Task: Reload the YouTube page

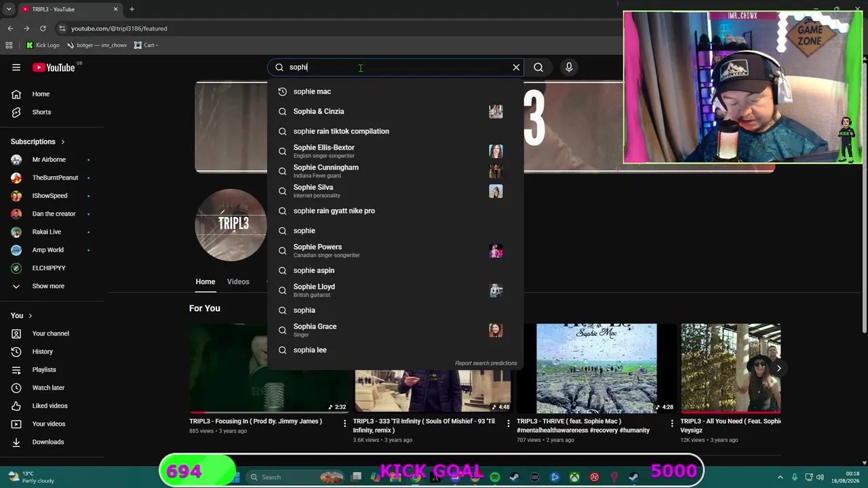Action: [x=43, y=28]
